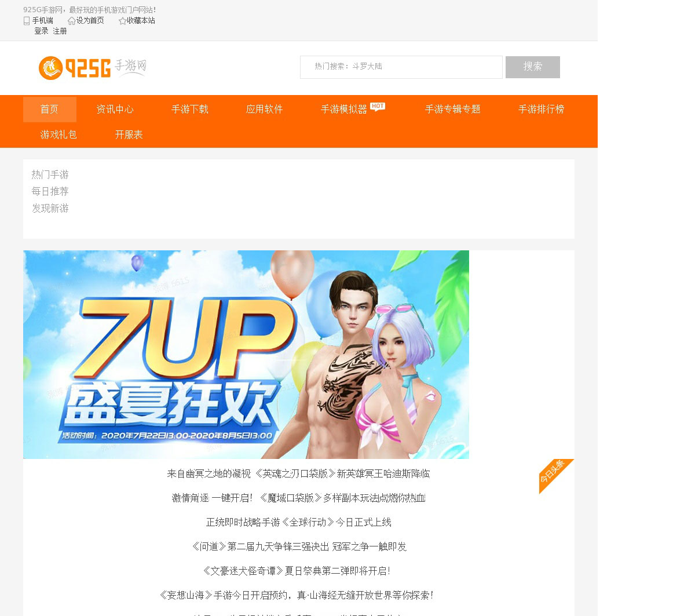Select the 发现新游 tab
This screenshot has width=695, height=616.
(50, 208)
